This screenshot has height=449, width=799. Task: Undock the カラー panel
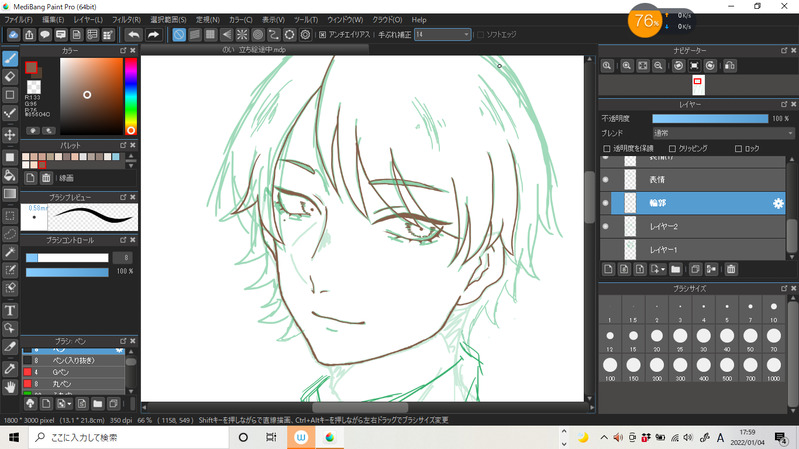pos(123,50)
